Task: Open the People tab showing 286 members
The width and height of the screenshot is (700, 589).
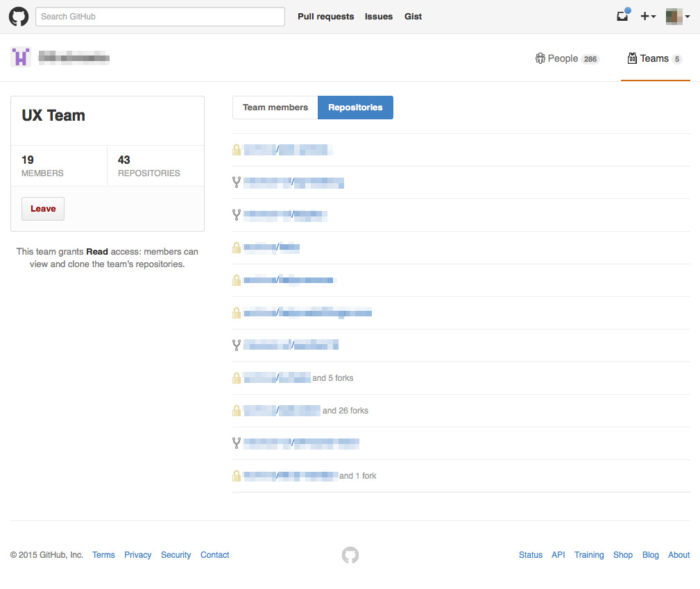Action: [x=563, y=58]
